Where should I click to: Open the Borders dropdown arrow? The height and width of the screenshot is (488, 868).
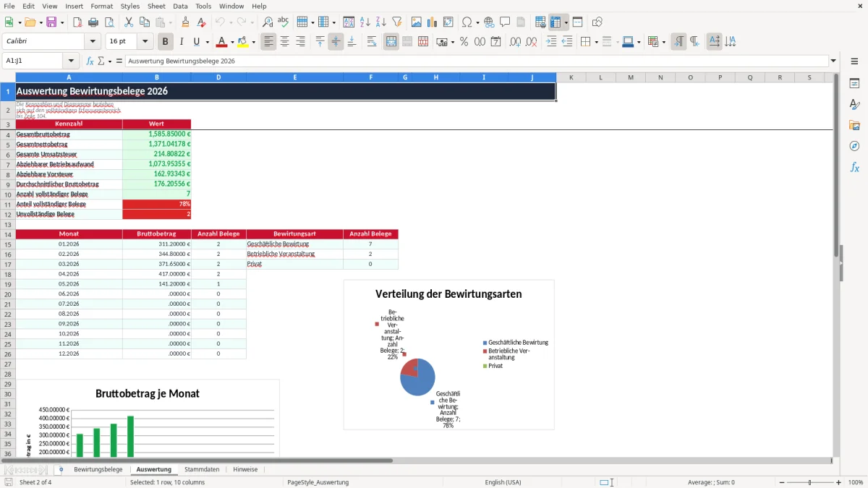[x=595, y=42]
